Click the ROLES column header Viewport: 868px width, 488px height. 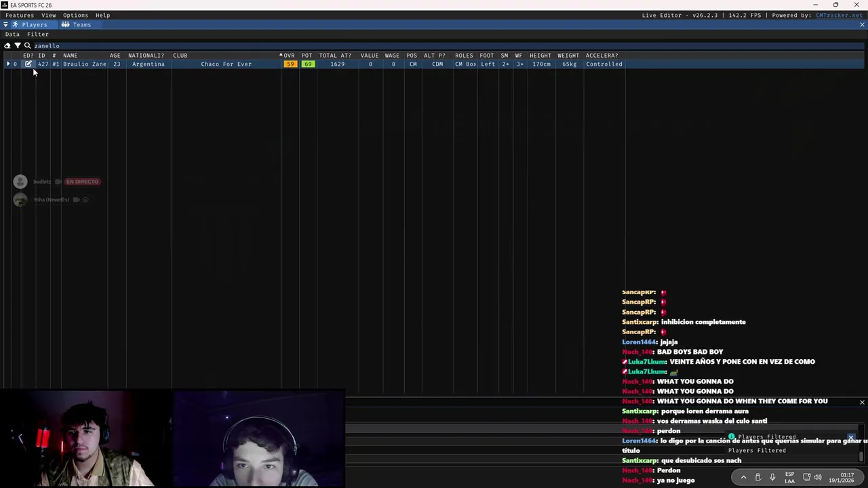pos(464,56)
